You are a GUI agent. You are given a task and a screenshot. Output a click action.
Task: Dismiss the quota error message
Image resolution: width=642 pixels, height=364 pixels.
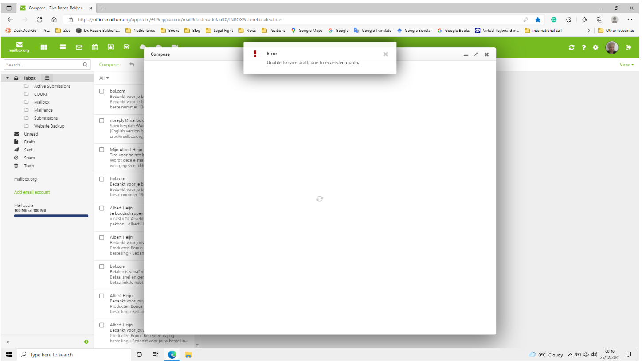(385, 54)
